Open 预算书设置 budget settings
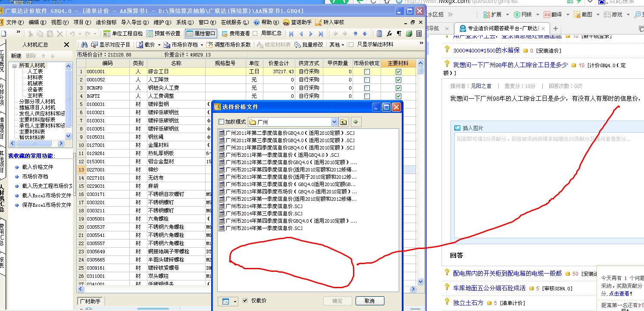Screen dimensions: 644x311 (x=163, y=33)
